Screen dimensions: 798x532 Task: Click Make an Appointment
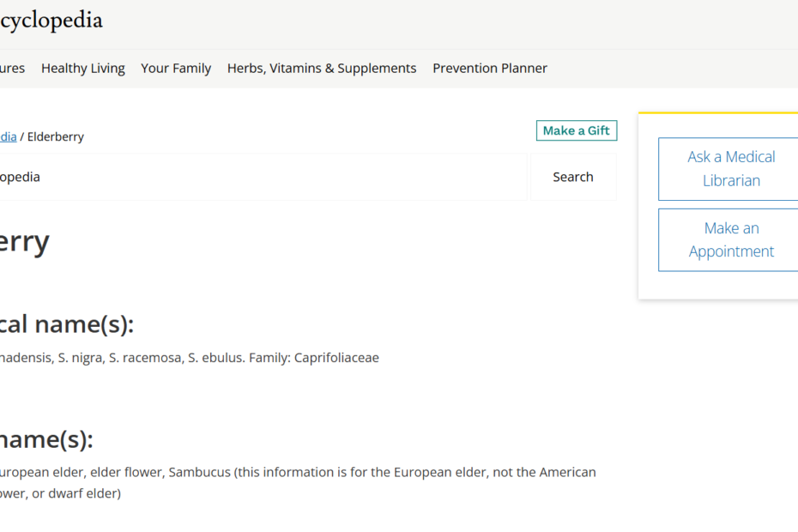coord(730,240)
